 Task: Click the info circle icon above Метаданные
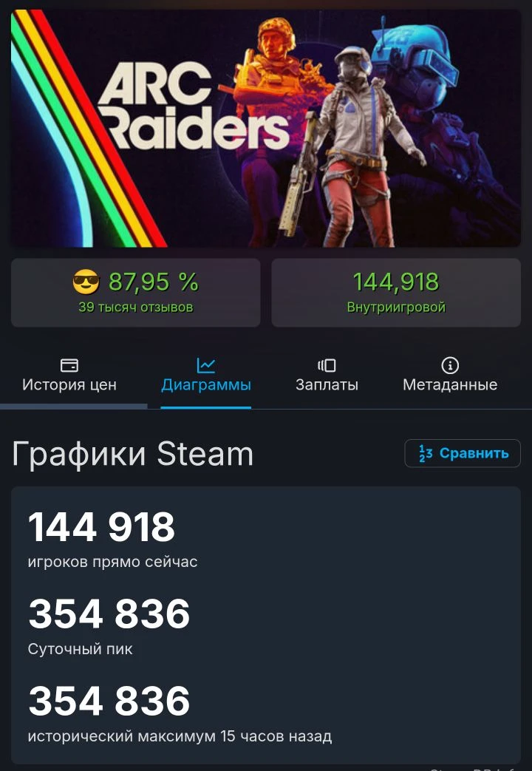point(450,365)
